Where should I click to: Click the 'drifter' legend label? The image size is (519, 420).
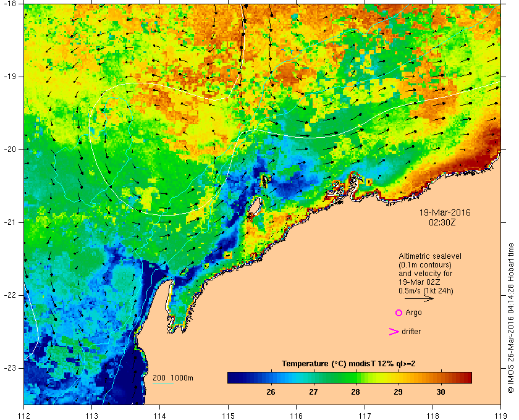411,332
